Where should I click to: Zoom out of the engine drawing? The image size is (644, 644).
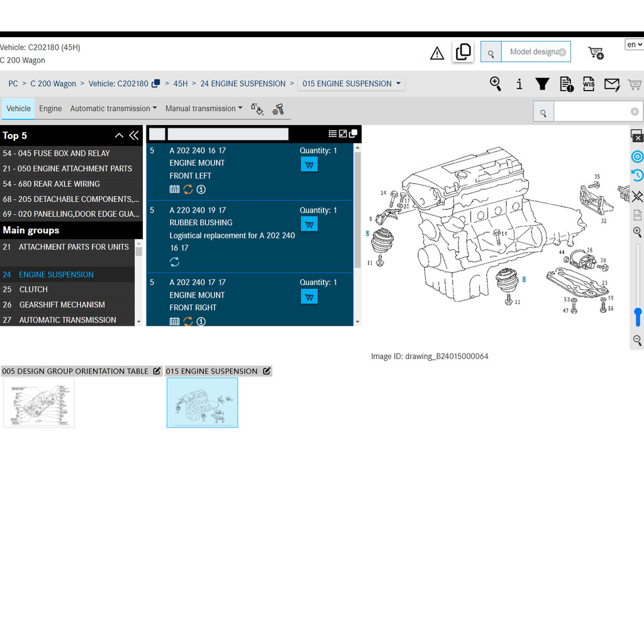tap(637, 340)
